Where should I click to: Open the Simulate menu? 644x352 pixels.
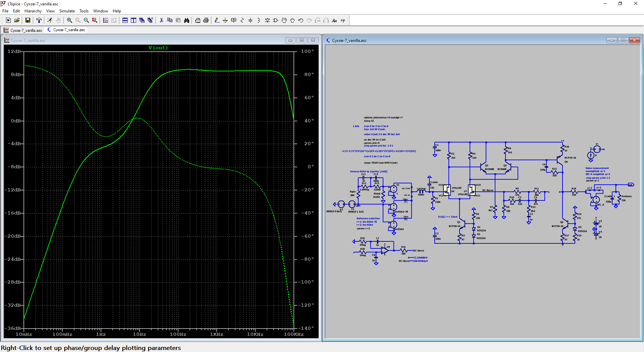tap(67, 11)
